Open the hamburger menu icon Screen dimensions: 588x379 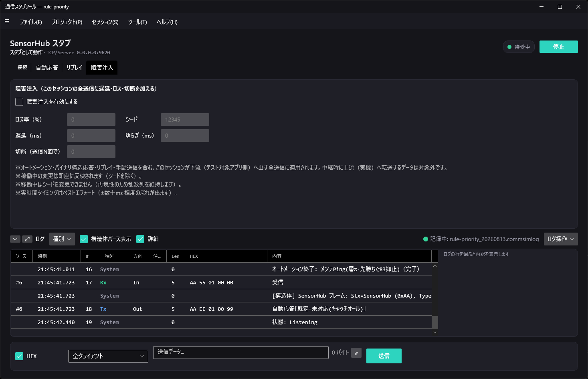tap(7, 22)
